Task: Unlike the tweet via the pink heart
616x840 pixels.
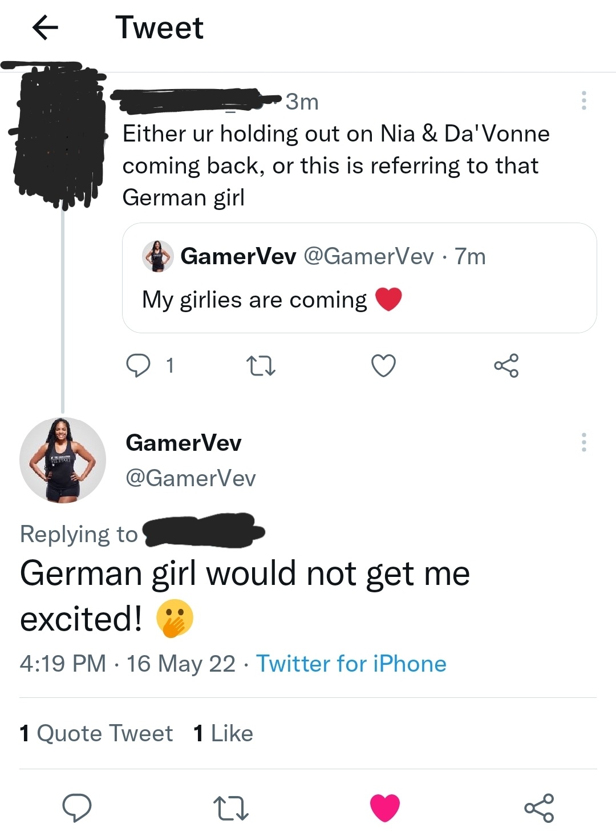Action: (385, 807)
